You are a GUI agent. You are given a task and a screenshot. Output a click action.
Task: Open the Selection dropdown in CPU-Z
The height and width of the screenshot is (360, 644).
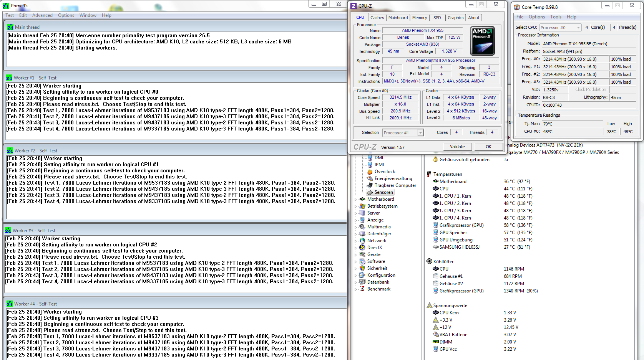[420, 133]
